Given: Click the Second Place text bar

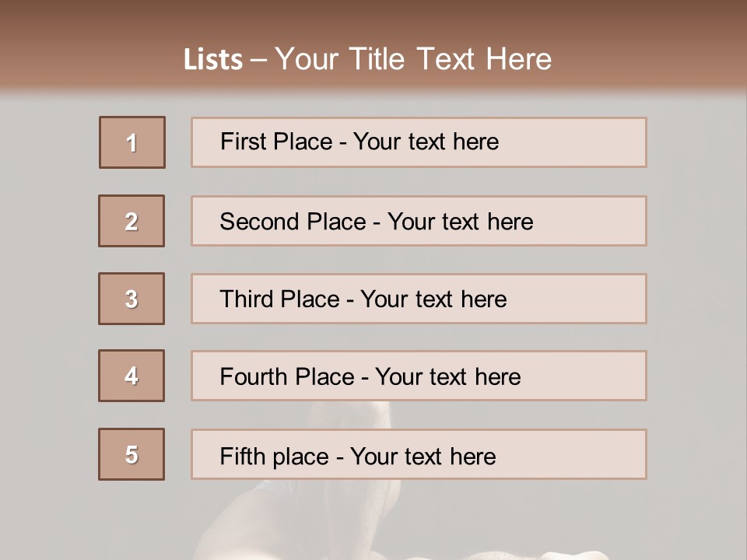Looking at the screenshot, I should 419,221.
